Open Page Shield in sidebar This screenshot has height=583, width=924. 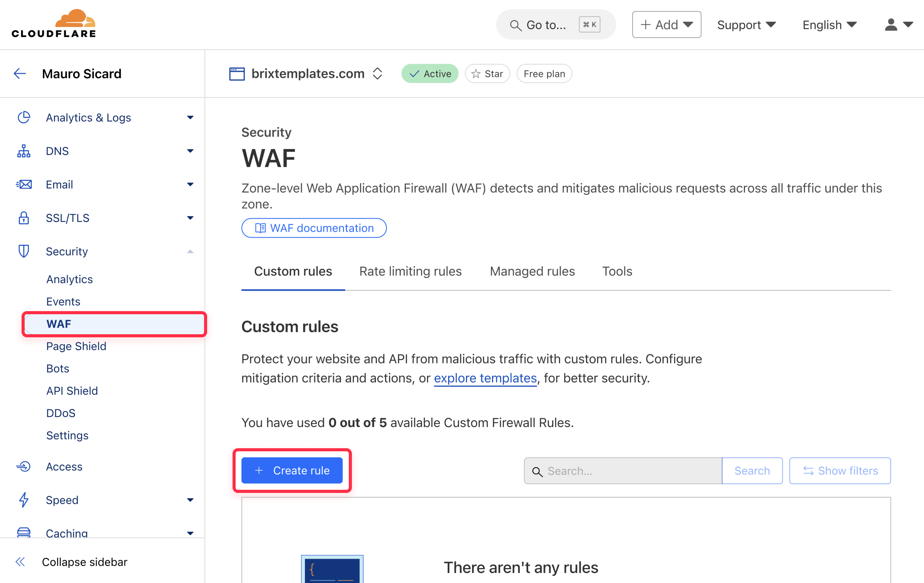click(76, 346)
